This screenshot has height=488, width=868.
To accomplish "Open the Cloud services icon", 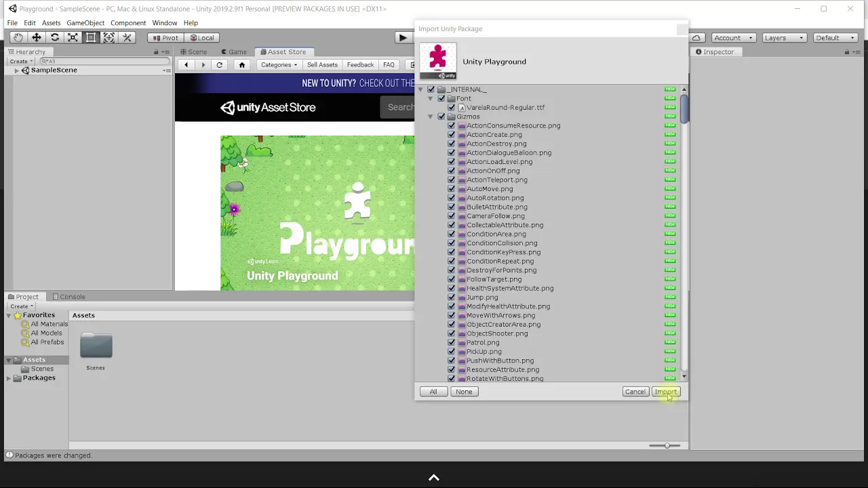I will click(696, 38).
